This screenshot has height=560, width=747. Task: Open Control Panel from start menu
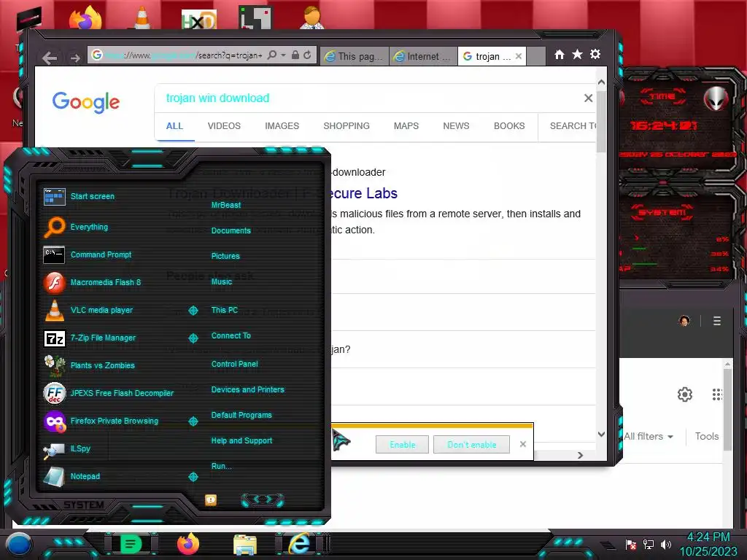tap(234, 364)
